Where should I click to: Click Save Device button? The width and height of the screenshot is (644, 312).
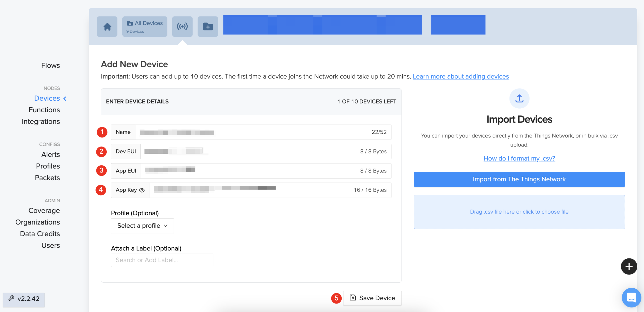(372, 298)
